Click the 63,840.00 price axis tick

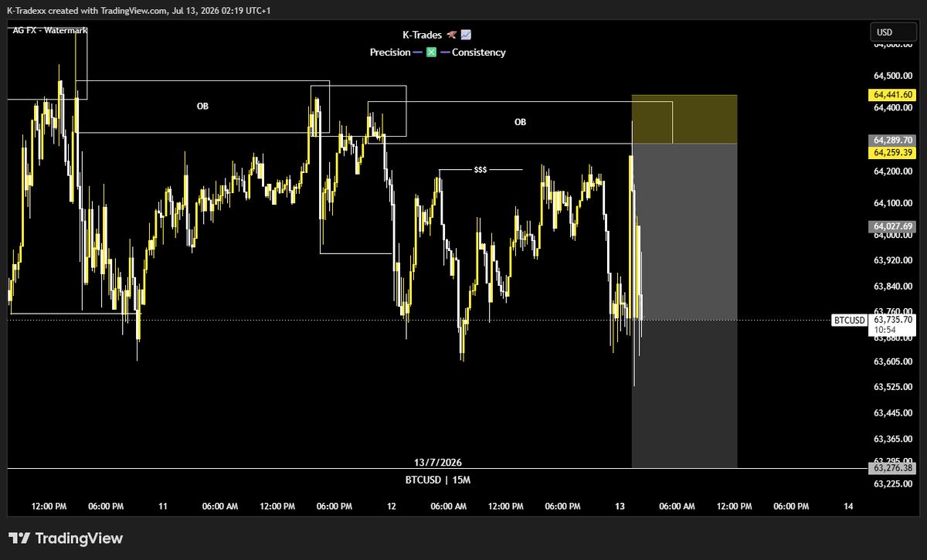(893, 287)
